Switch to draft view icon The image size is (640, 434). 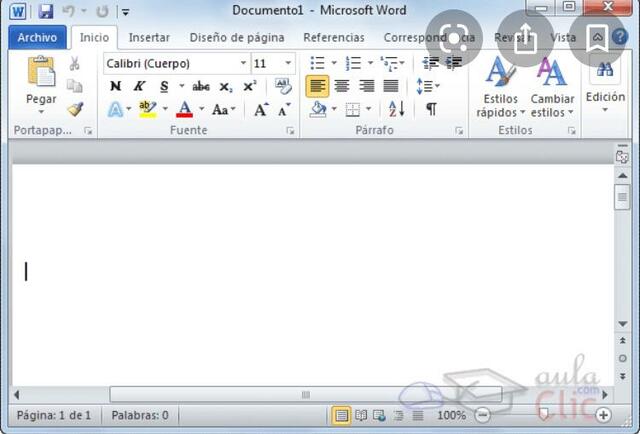pos(418,416)
